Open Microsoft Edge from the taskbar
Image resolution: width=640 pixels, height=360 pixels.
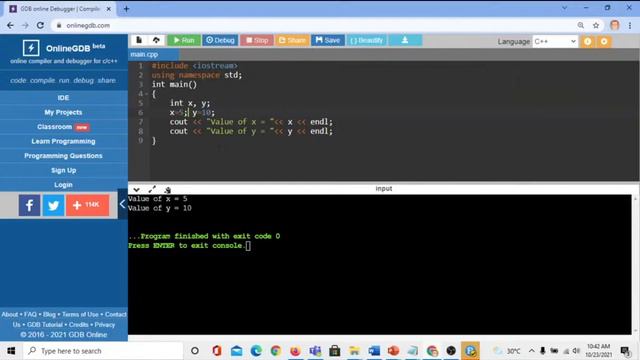pos(256,351)
